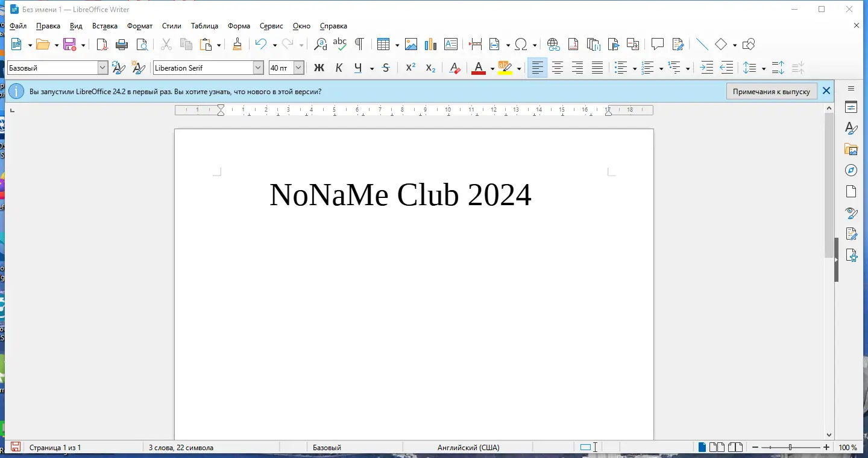Open the sidebar Styles panel
Viewport: 868px width, 458px height.
click(851, 128)
